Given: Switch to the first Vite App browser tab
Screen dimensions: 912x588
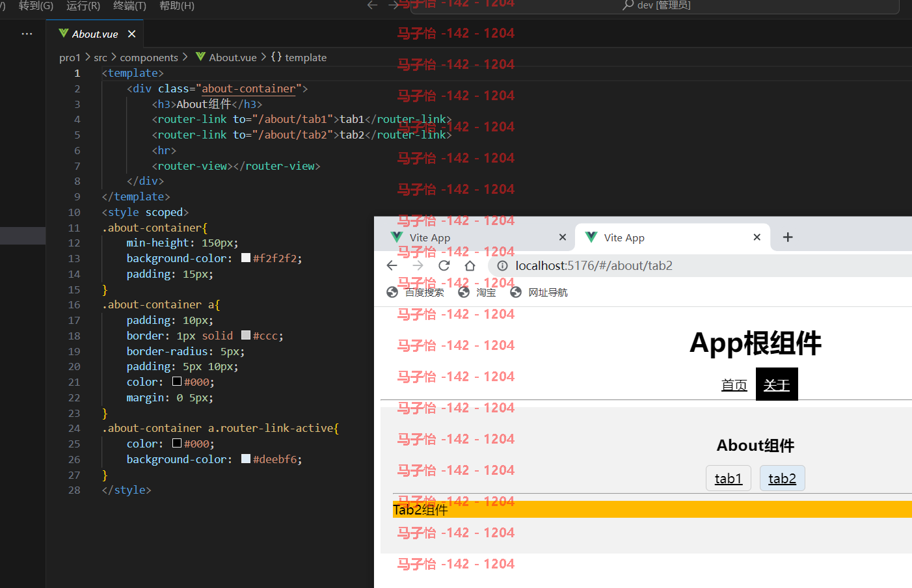Looking at the screenshot, I should [478, 237].
